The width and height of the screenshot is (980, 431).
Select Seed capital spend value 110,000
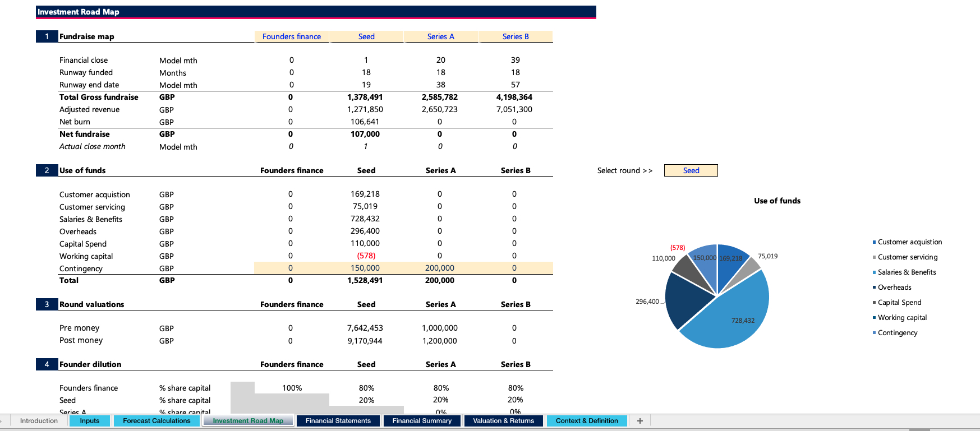point(365,243)
